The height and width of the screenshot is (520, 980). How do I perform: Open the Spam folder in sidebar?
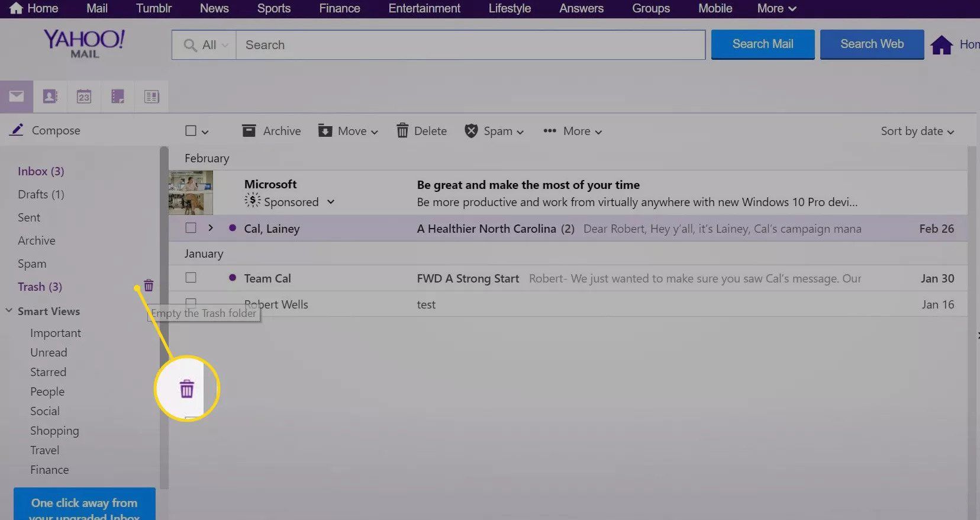pyautogui.click(x=32, y=264)
